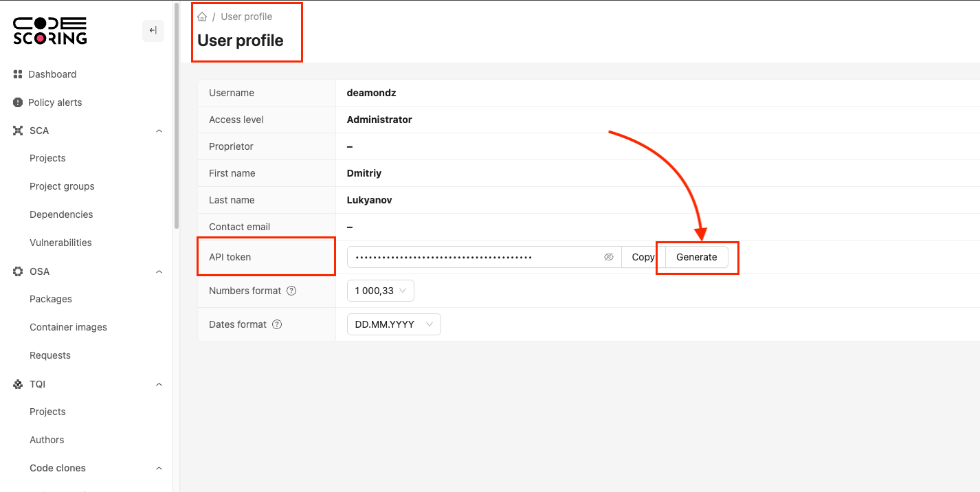Collapse the Code clones section
This screenshot has height=492, width=980.
click(x=159, y=468)
